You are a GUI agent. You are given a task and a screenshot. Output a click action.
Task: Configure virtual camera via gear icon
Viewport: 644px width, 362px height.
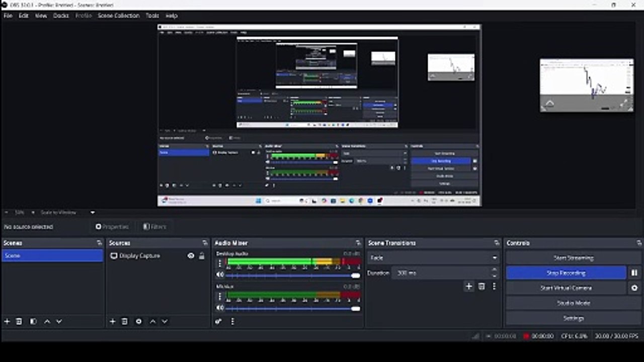tap(634, 288)
